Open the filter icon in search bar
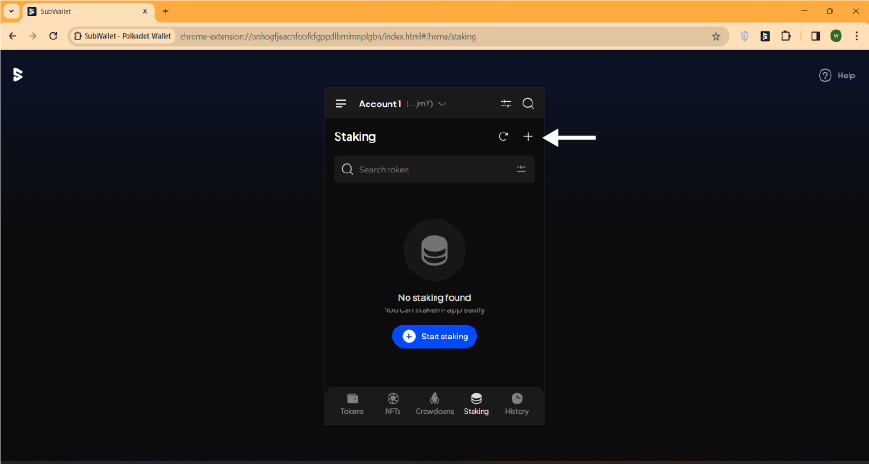This screenshot has height=464, width=869. pyautogui.click(x=521, y=170)
